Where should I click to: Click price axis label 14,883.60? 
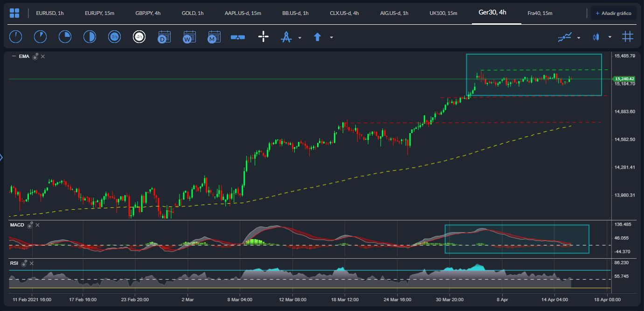(x=625, y=112)
